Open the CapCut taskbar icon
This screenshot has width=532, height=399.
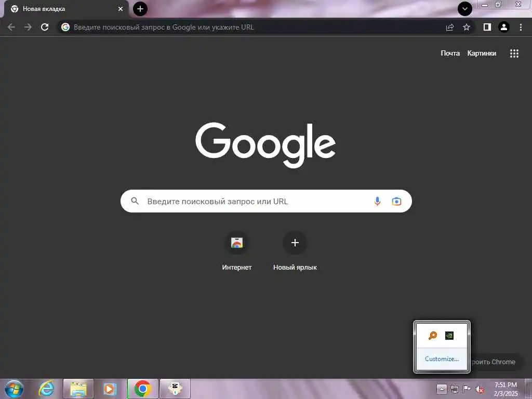point(175,389)
